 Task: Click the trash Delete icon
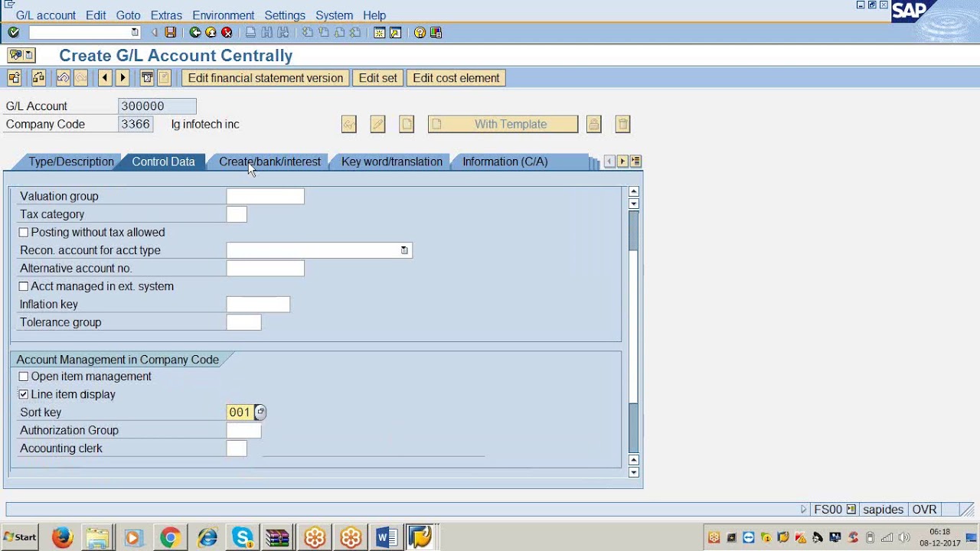623,124
